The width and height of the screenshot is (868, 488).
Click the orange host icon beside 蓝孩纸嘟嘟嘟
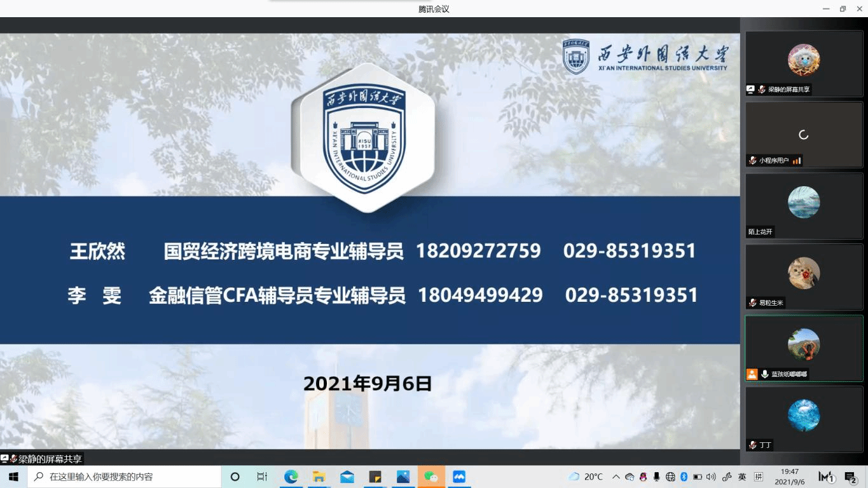(752, 374)
